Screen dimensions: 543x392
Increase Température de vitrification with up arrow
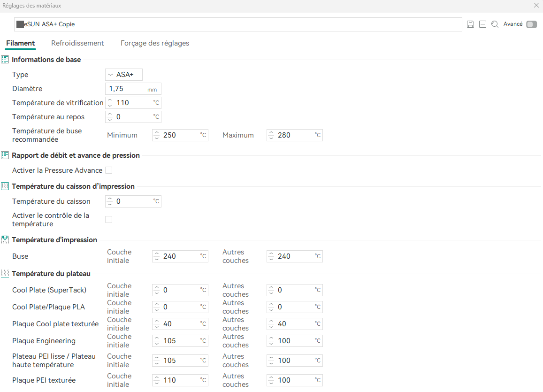(x=110, y=100)
